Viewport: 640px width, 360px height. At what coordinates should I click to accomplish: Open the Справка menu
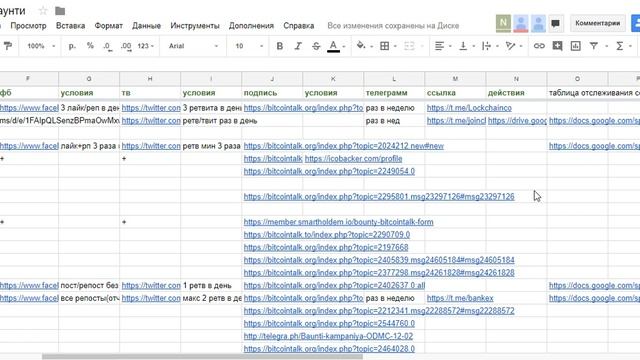coord(298,26)
